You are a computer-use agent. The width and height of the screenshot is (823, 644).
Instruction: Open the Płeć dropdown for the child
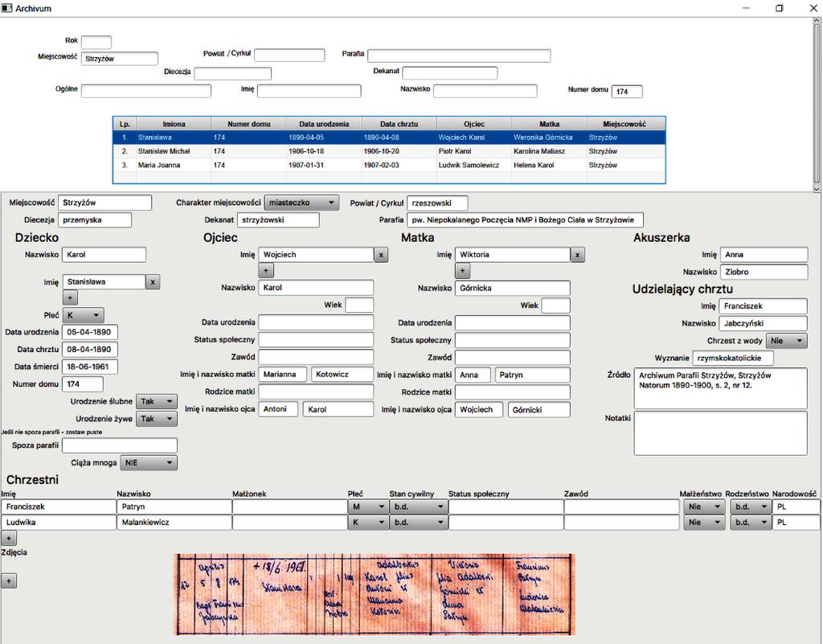(x=83, y=315)
